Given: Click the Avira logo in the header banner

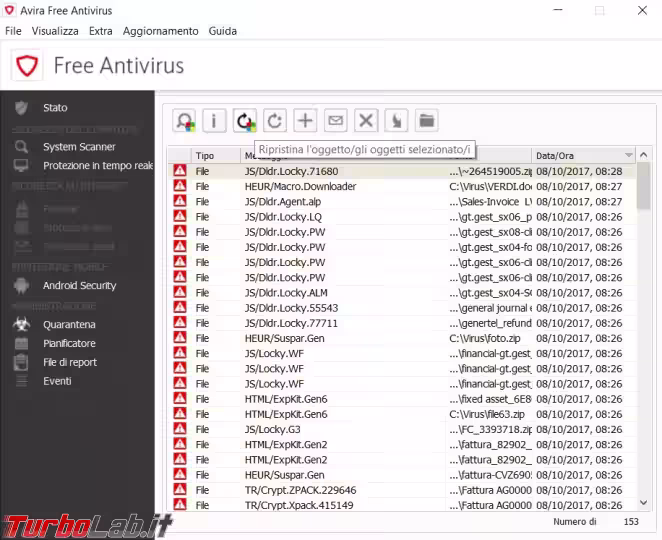Looking at the screenshot, I should click(x=27, y=65).
